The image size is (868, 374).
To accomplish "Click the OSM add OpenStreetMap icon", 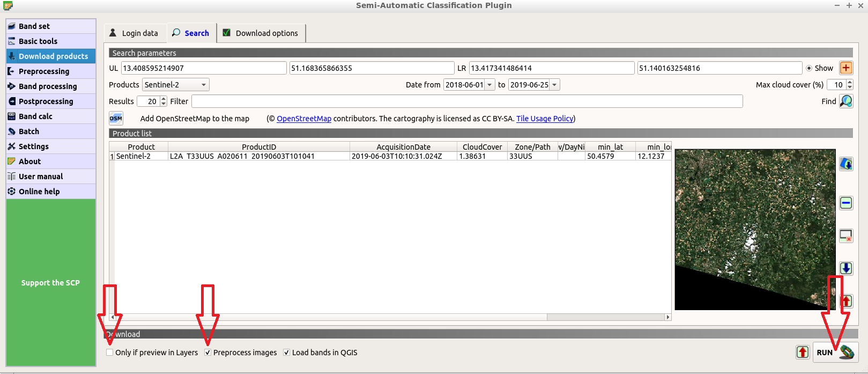I will pos(116,119).
